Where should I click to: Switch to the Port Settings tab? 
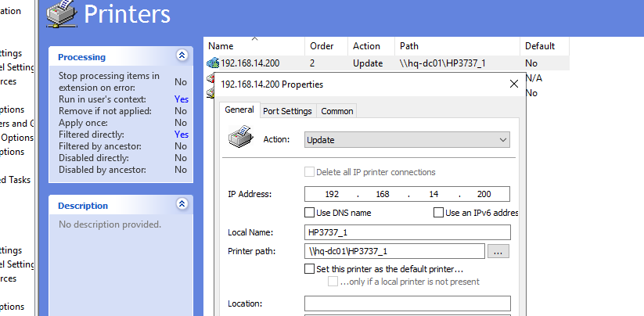point(287,111)
